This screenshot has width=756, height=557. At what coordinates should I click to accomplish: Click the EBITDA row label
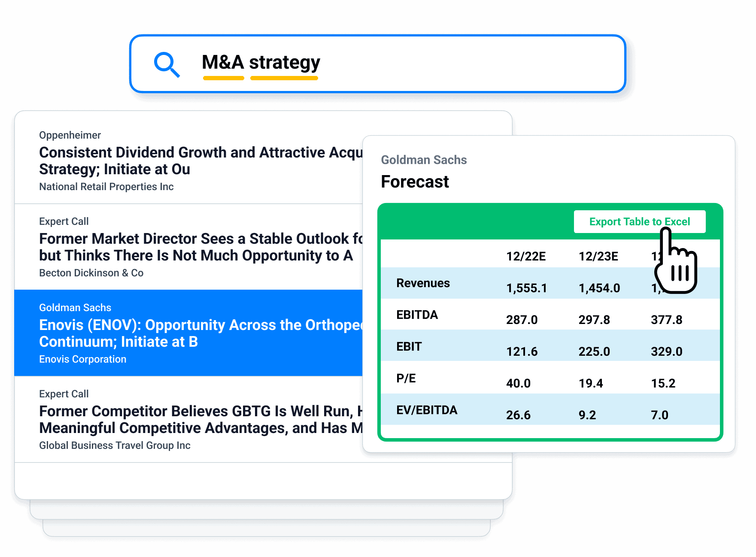pyautogui.click(x=417, y=315)
